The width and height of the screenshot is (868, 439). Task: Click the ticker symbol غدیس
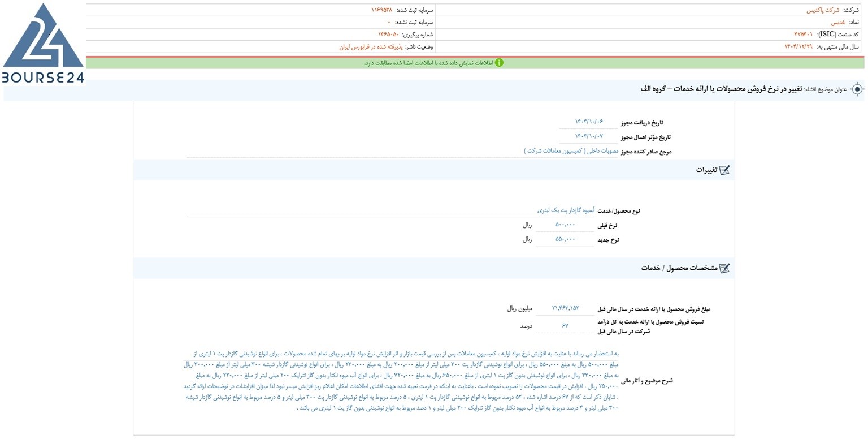tap(838, 22)
